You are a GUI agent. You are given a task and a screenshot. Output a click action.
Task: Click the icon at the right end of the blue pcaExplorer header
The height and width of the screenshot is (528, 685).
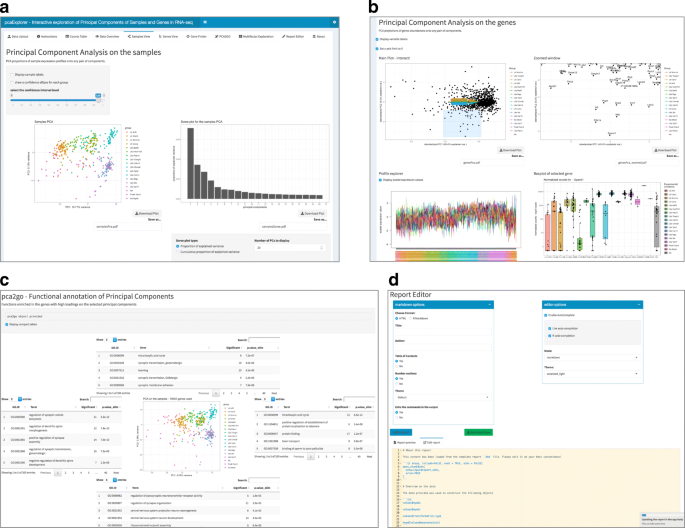click(x=334, y=22)
